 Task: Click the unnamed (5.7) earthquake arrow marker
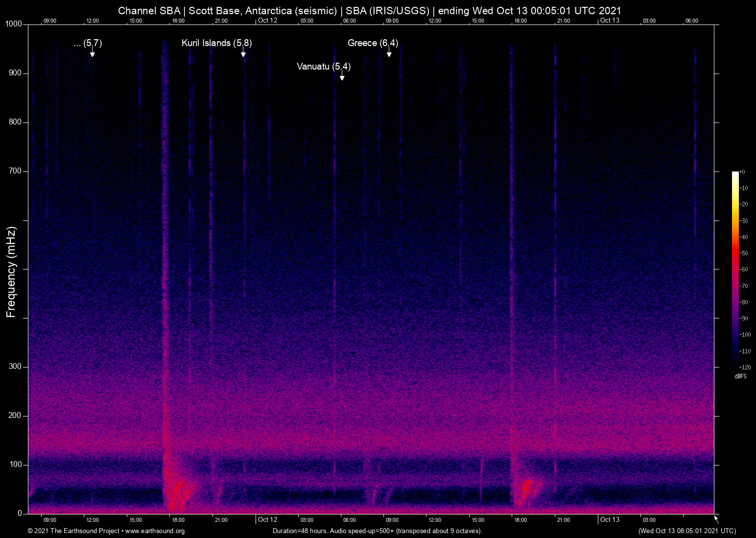click(93, 54)
